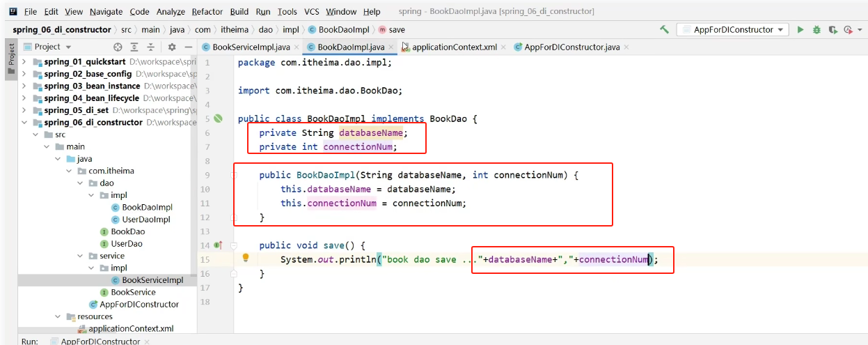Viewport: 868px width, 345px height.
Task: Hide the Project panel with minus icon
Action: pyautogui.click(x=188, y=47)
